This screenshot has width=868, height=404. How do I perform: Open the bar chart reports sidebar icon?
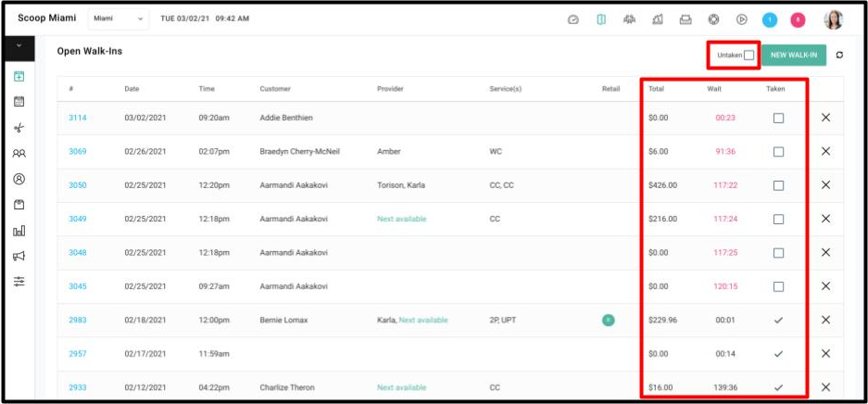19,230
